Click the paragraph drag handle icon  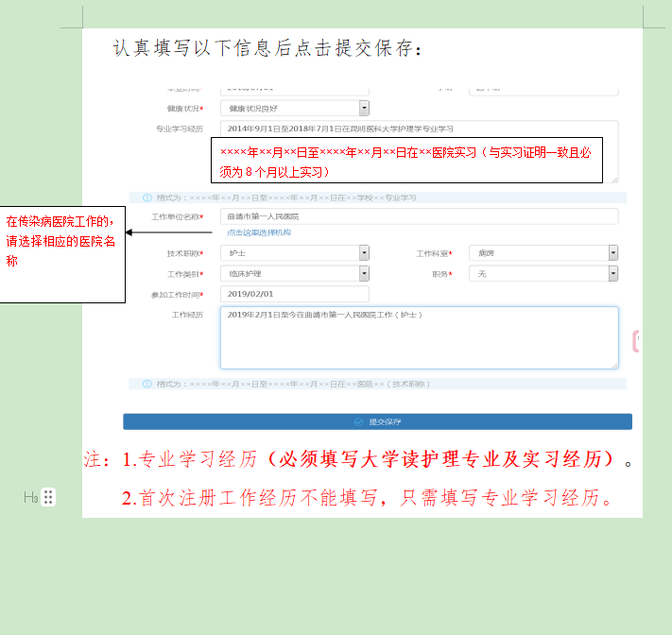tap(48, 497)
